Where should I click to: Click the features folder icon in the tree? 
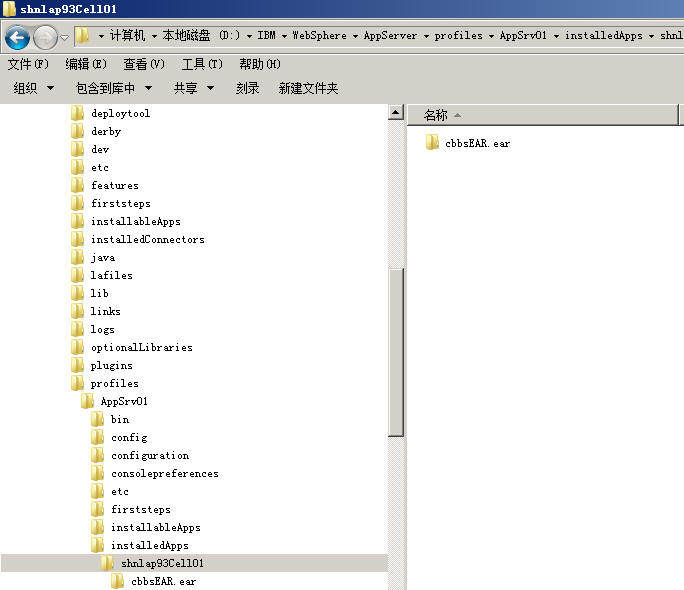point(77,185)
